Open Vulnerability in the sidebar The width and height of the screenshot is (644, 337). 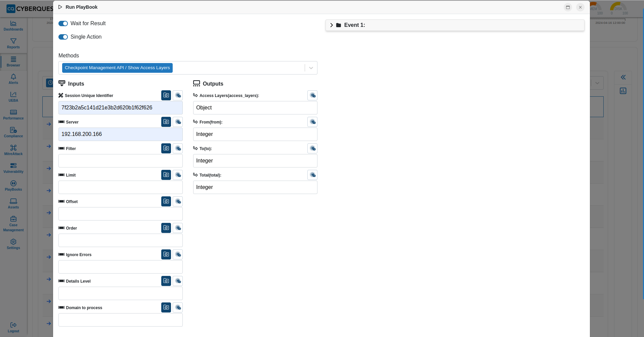click(x=13, y=168)
